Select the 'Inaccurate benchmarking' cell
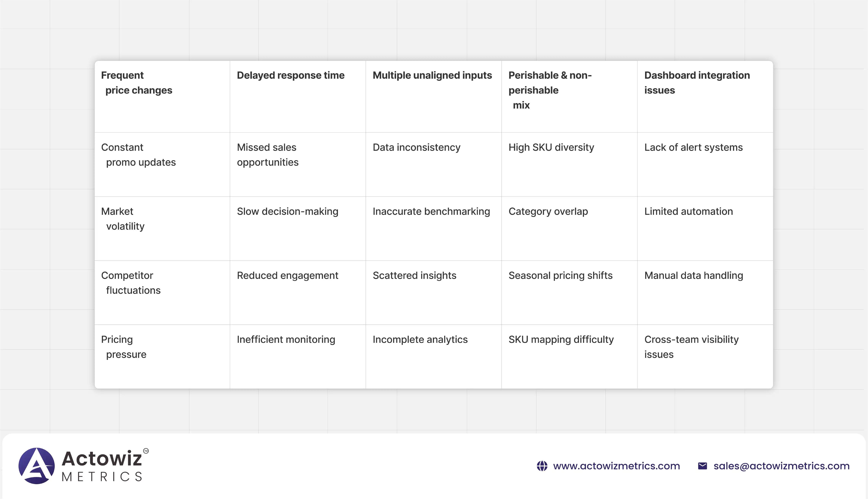The height and width of the screenshot is (499, 868). (x=431, y=212)
